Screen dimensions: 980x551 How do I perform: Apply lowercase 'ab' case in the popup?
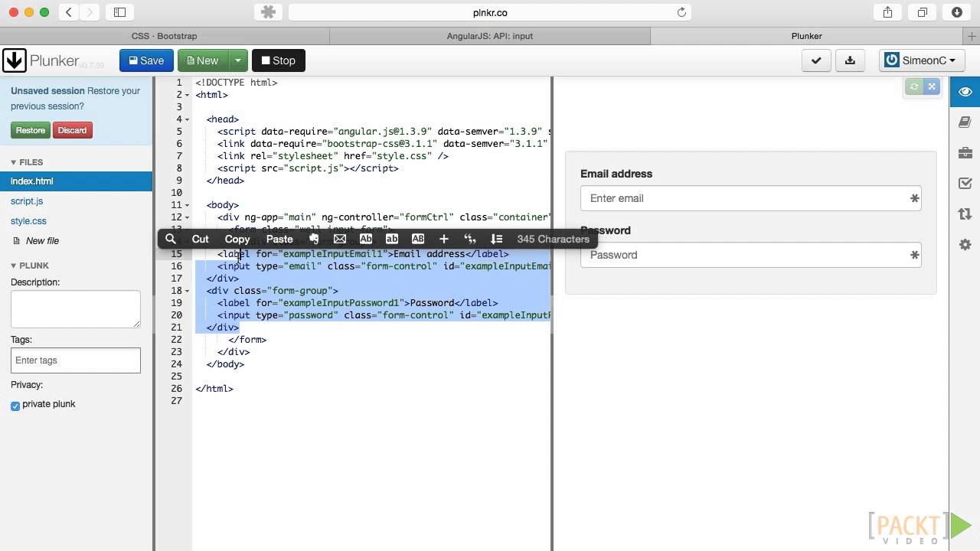click(x=392, y=239)
